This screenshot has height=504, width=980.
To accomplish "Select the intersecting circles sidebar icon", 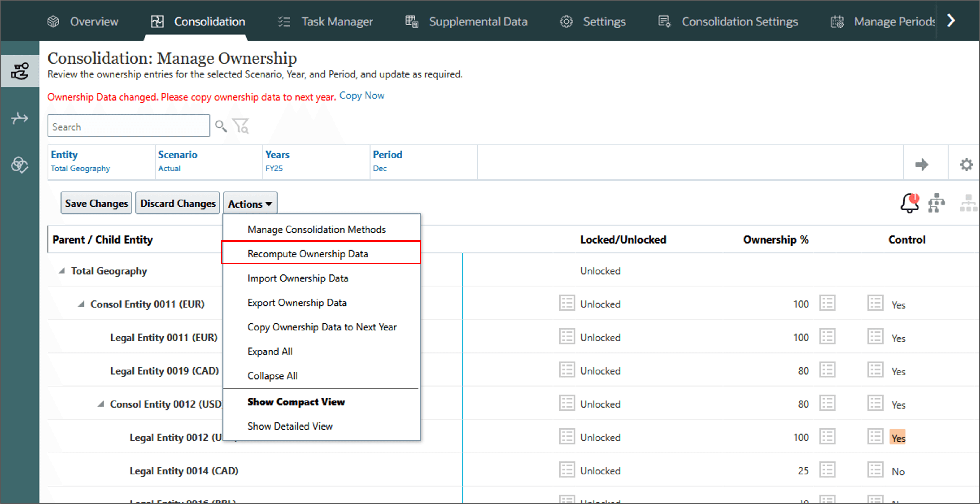I will [x=20, y=165].
